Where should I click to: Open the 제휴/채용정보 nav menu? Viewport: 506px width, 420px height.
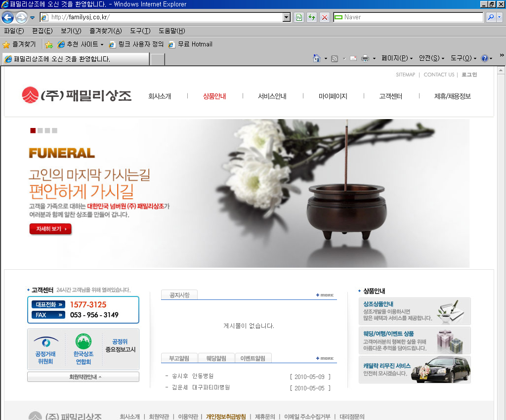453,96
